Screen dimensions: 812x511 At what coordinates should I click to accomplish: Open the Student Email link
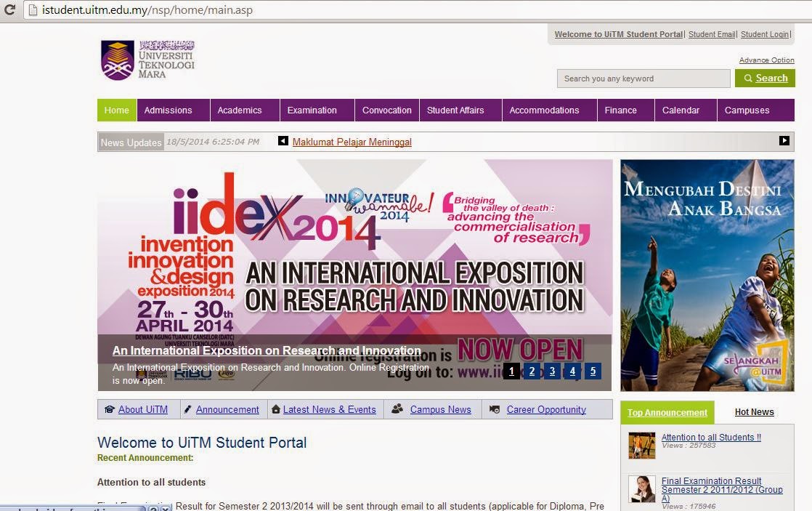point(712,34)
